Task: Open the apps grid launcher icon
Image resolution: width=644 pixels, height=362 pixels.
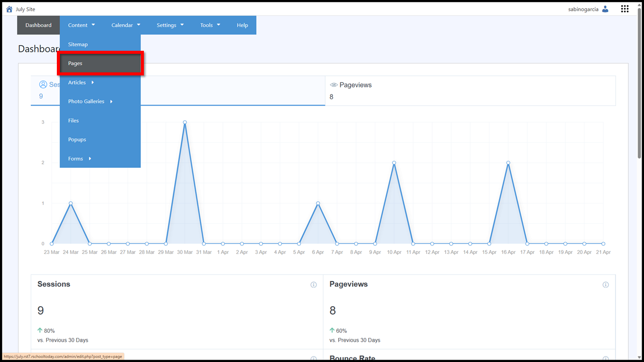Action: (625, 9)
